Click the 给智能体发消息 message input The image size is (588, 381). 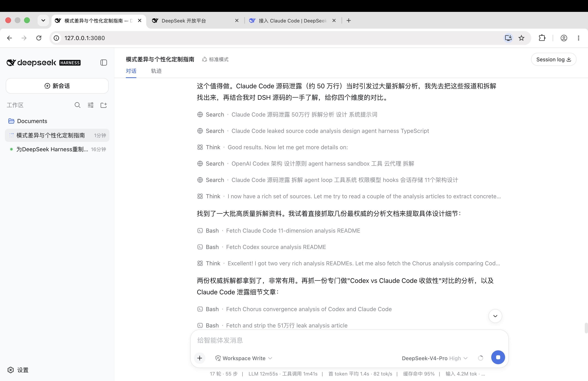(x=349, y=340)
